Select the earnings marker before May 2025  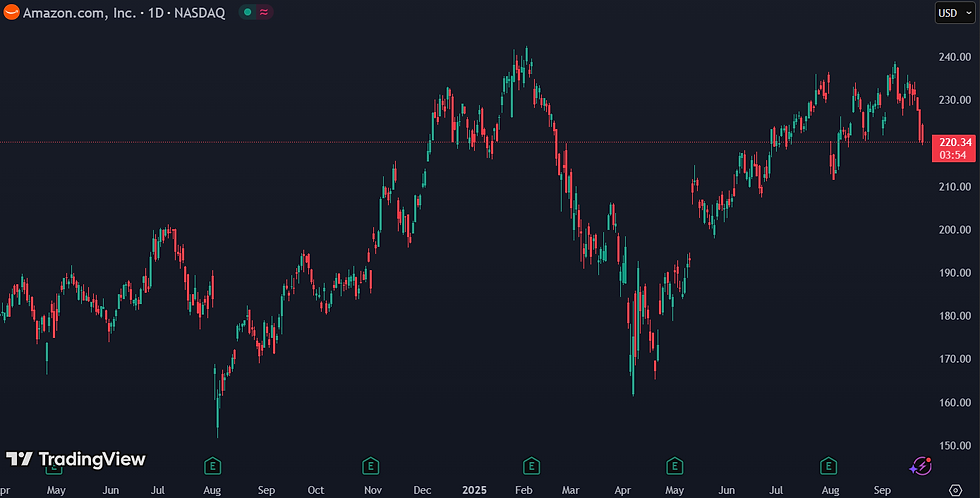674,466
